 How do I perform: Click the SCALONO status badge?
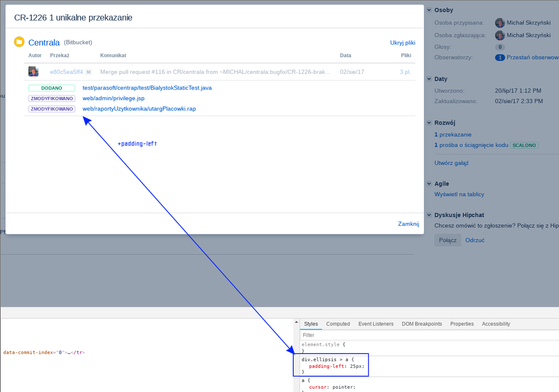tap(524, 145)
